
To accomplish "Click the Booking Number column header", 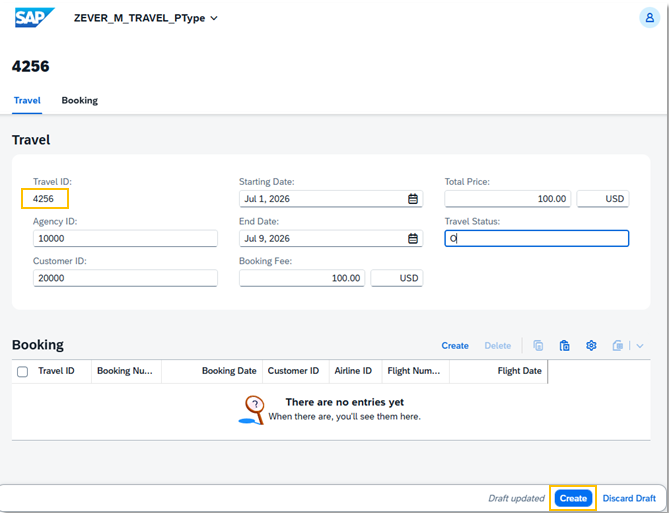I will click(125, 371).
